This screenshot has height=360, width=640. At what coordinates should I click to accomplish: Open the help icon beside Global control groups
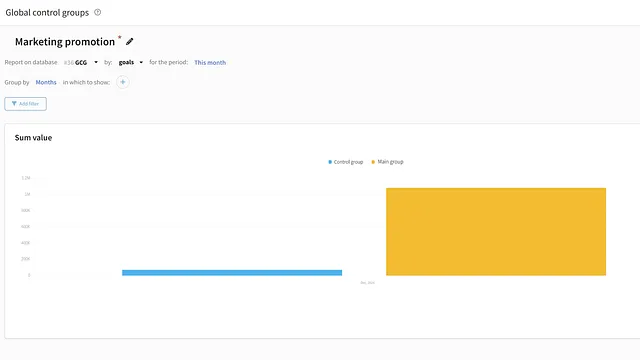[98, 12]
